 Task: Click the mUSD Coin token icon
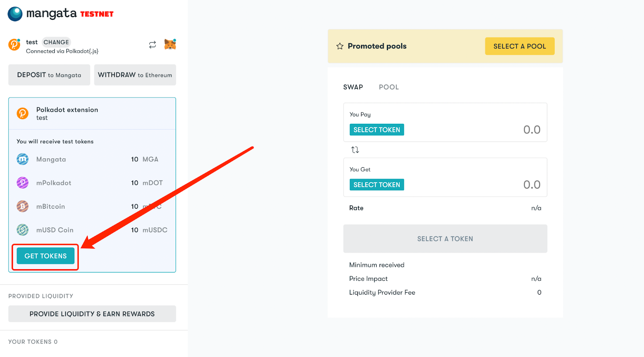tap(23, 230)
